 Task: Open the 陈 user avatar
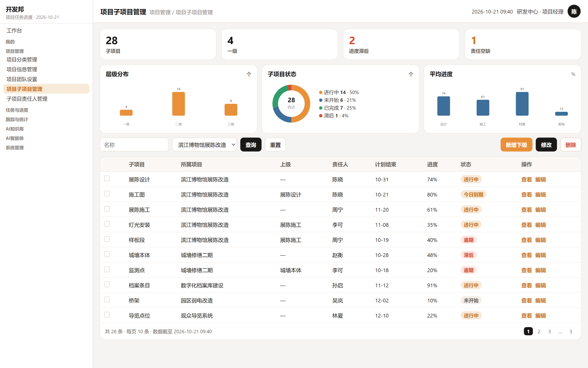[x=574, y=11]
